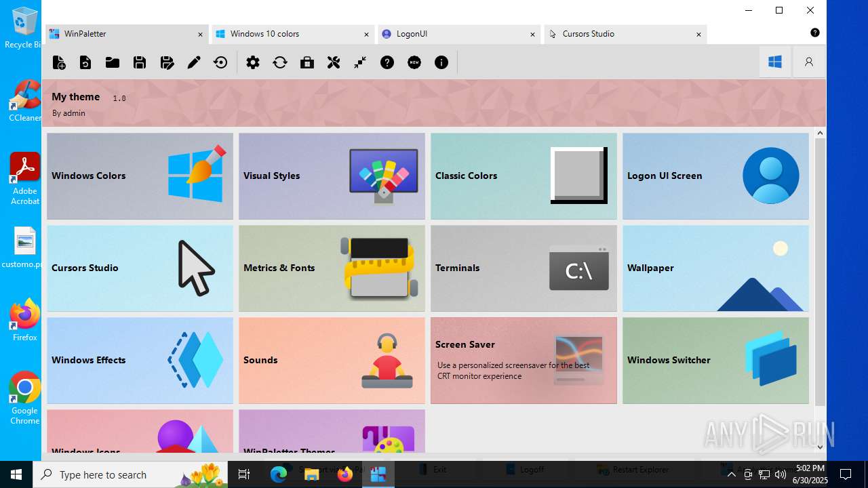Open the Windows Switcher tile
Viewport: 868px width, 488px height.
point(715,361)
